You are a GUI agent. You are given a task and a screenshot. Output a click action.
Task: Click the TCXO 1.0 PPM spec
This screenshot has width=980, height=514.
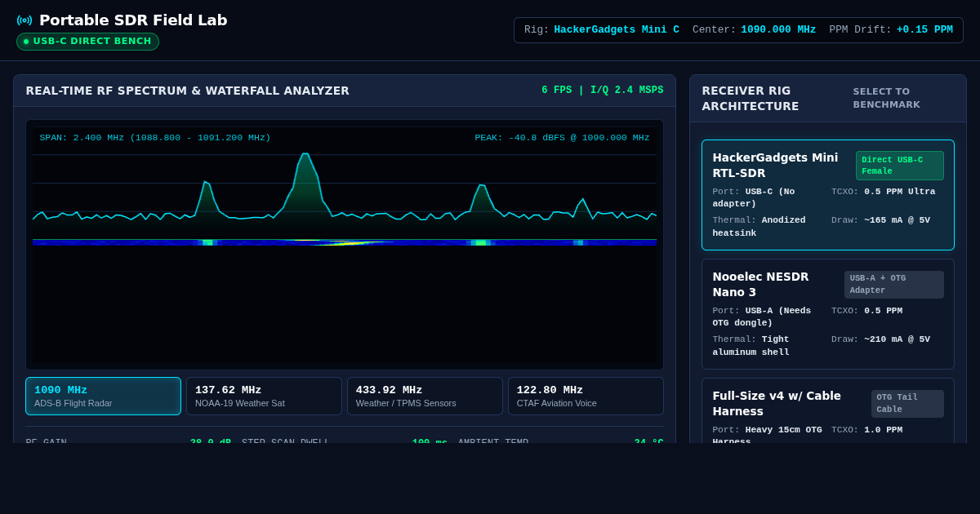click(867, 430)
